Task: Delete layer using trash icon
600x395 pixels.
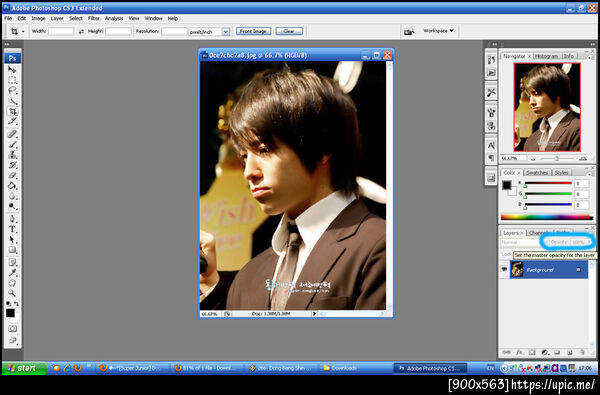Action: pos(582,352)
